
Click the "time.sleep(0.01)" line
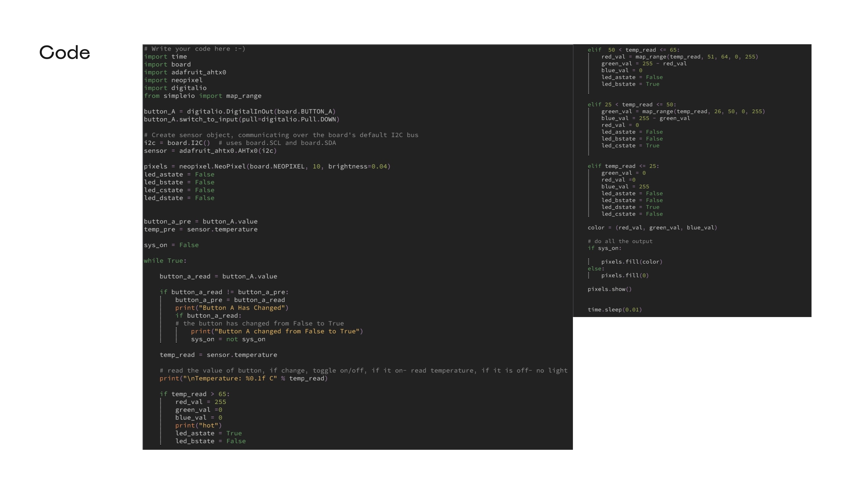point(615,310)
